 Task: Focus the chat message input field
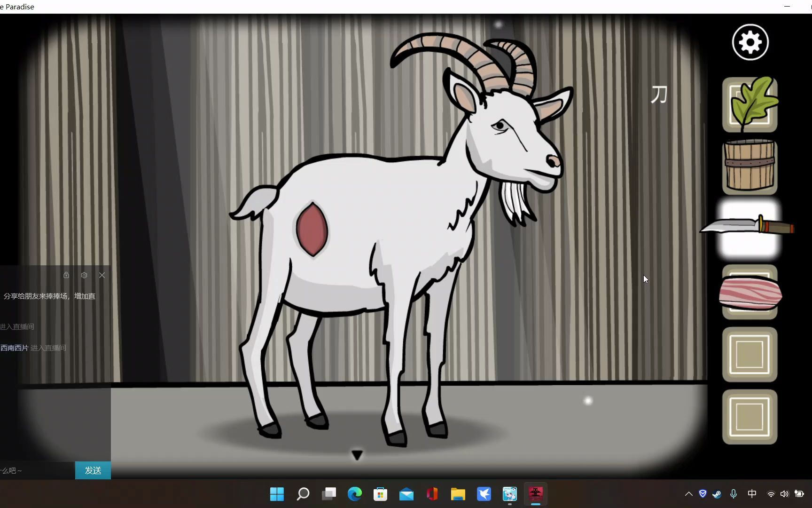pyautogui.click(x=38, y=470)
